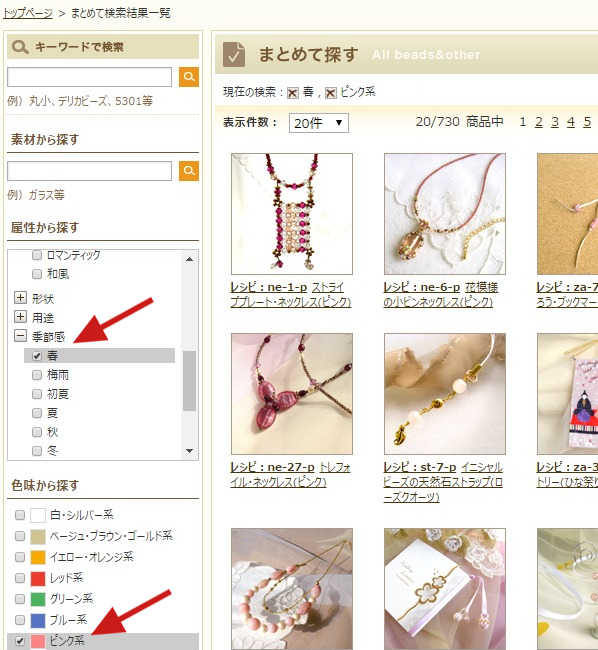Image resolution: width=598 pixels, height=650 pixels.
Task: Click the white color swatch
Action: tap(38, 515)
